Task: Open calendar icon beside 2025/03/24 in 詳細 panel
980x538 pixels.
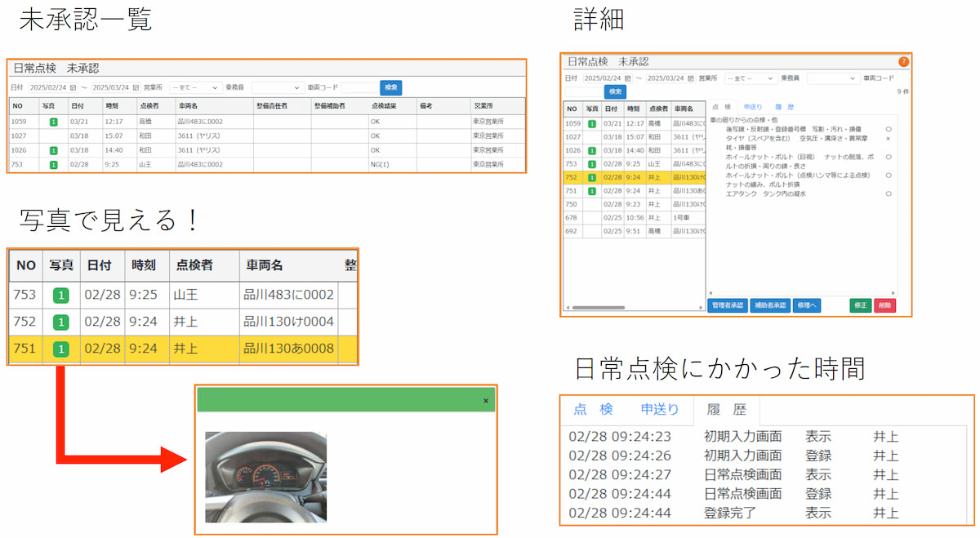Action: (691, 78)
